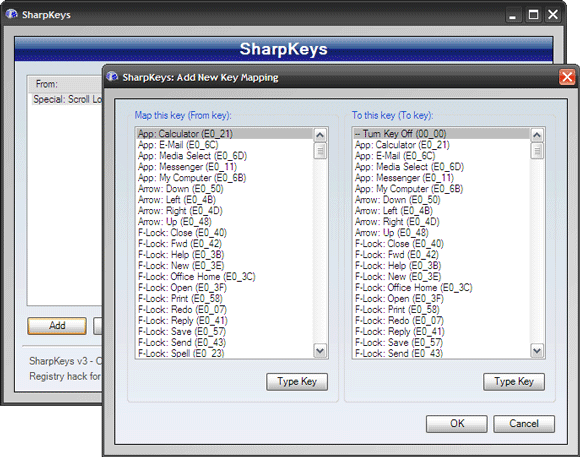
Task: Select F-Lock: Close in From list
Action: click(x=225, y=232)
